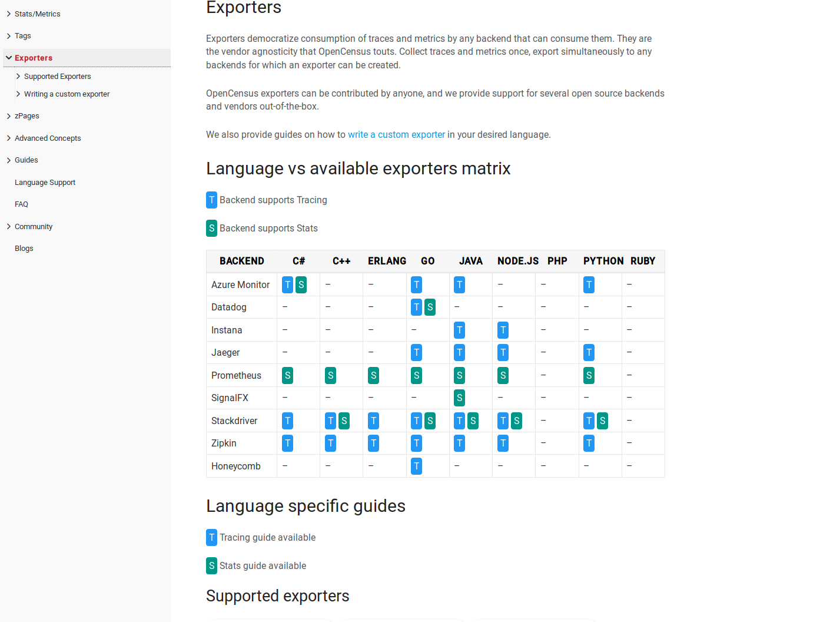Viewport: 840px width, 622px height.
Task: Select Writing a custom exporter in sidebar
Action: (67, 94)
